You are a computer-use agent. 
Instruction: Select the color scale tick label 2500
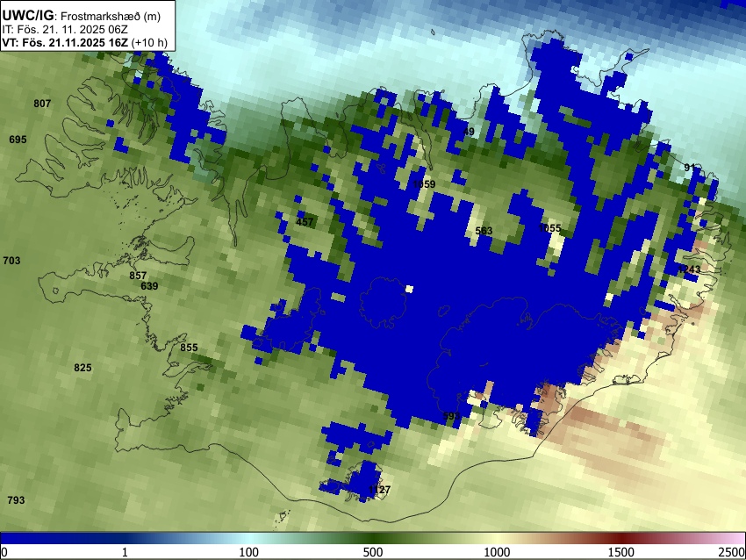732,552
